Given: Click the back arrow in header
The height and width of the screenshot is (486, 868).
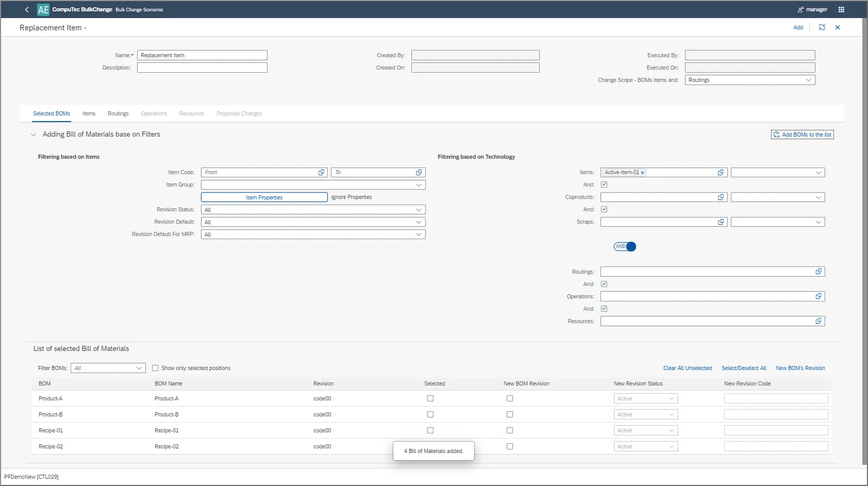Looking at the screenshot, I should click(x=27, y=9).
